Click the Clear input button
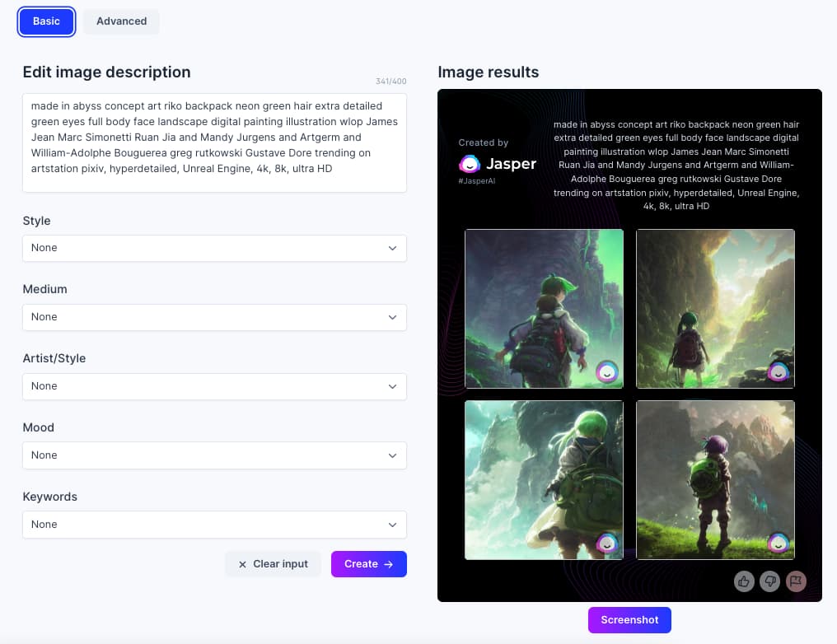 click(273, 564)
